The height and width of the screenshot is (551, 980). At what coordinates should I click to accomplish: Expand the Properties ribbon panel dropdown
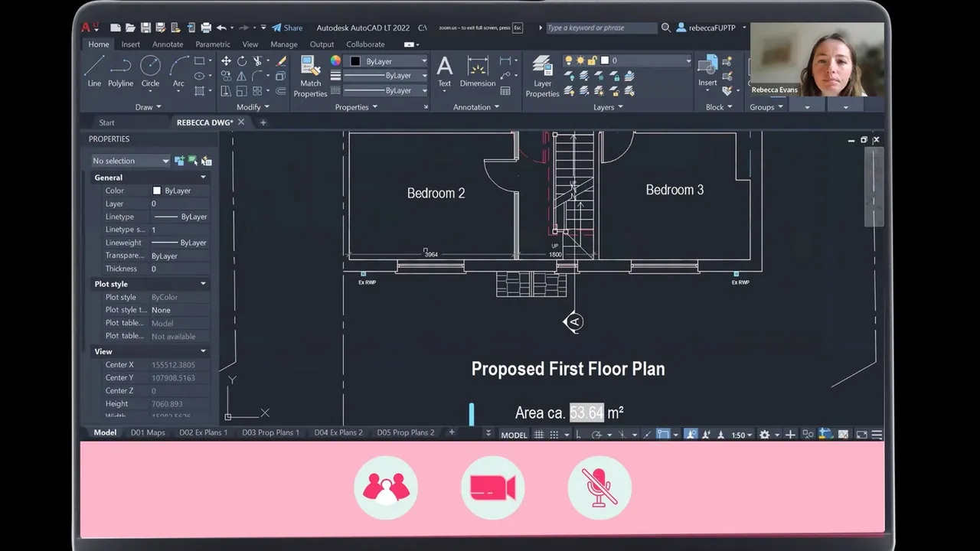(356, 107)
